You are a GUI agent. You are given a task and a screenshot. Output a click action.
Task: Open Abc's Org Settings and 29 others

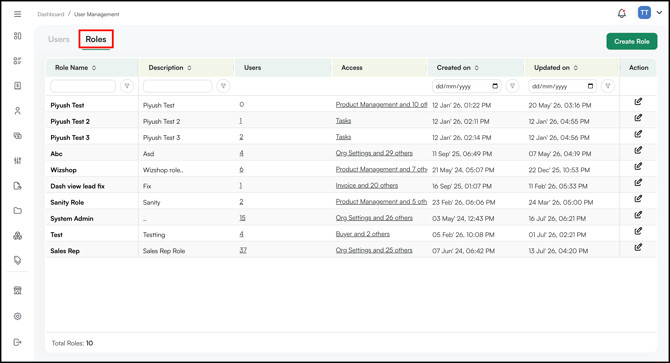[374, 153]
